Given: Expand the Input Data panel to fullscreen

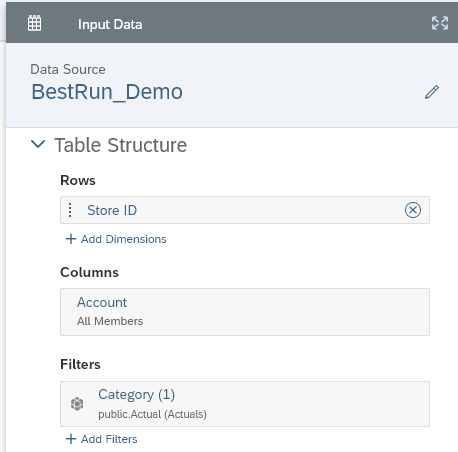Looking at the screenshot, I should point(440,23).
